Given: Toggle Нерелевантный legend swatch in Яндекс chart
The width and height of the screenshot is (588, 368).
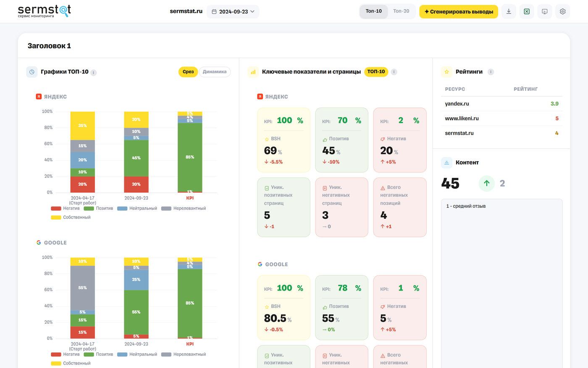Looking at the screenshot, I should (166, 209).
